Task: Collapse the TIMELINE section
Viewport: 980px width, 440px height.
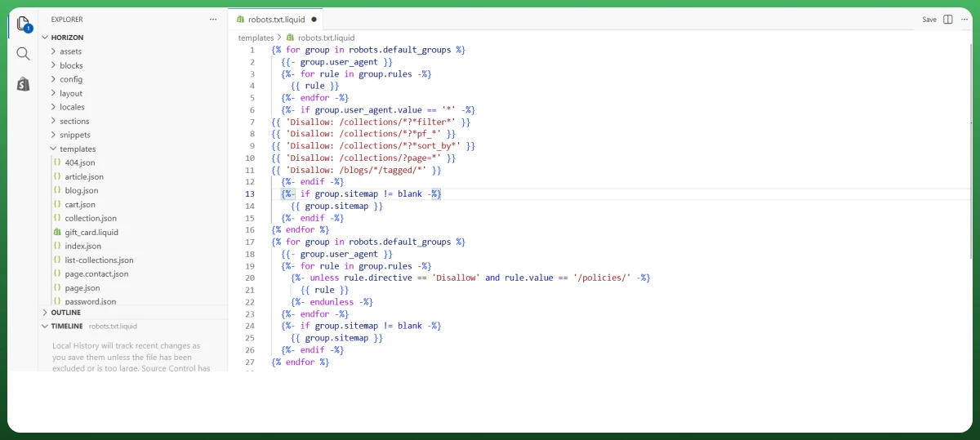Action: [67, 326]
